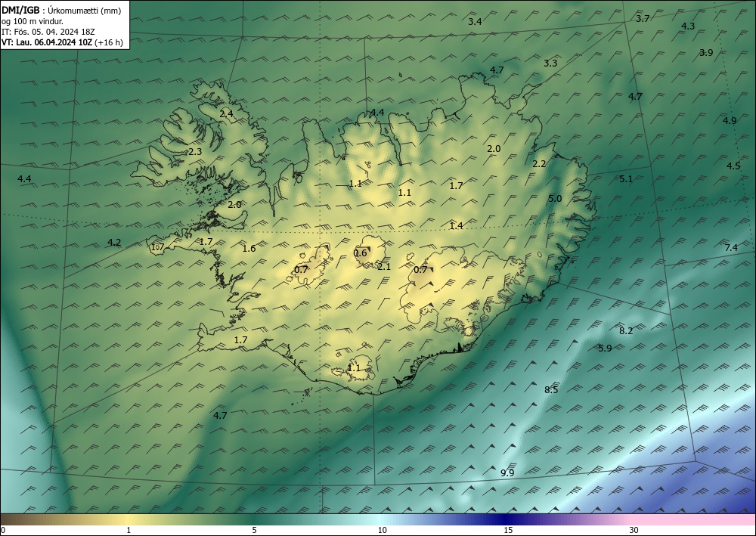Click the 5.1 value off the east coast
The height and width of the screenshot is (536, 756).
(x=626, y=179)
